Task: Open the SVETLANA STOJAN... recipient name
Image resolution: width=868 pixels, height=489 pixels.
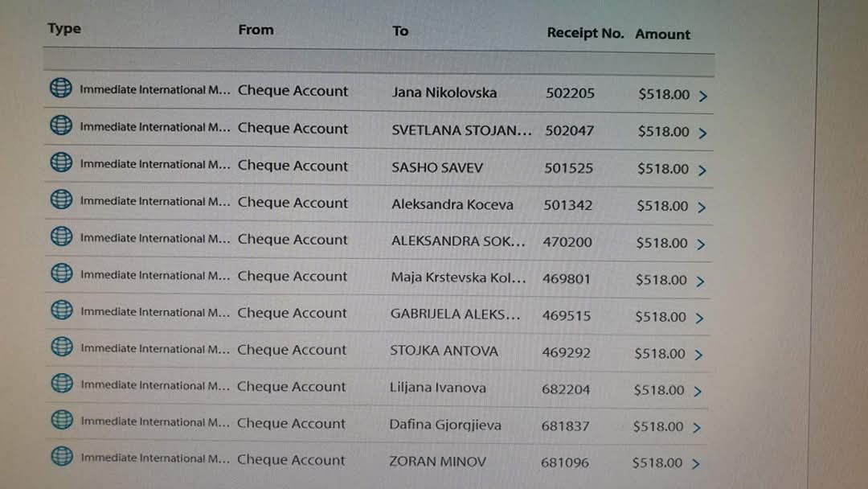Action: [x=461, y=130]
